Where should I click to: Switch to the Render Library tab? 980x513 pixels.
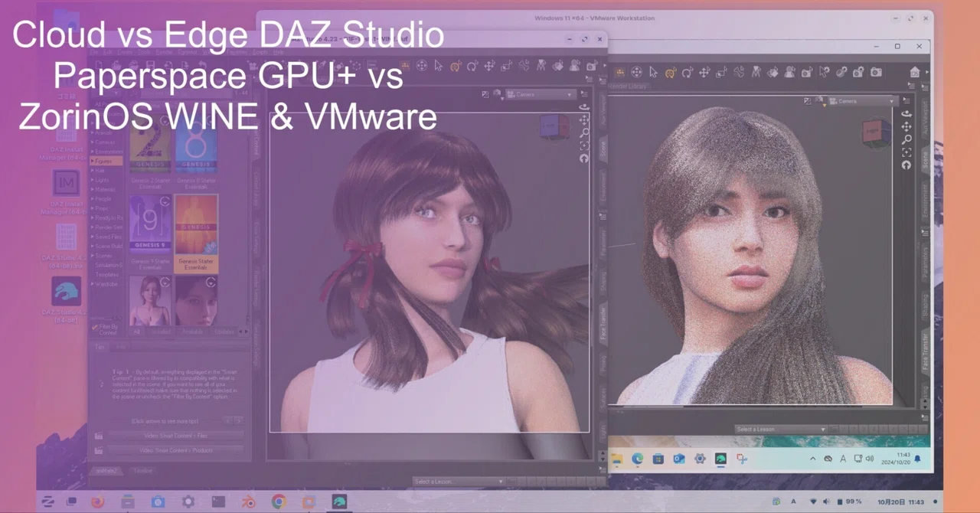click(628, 87)
